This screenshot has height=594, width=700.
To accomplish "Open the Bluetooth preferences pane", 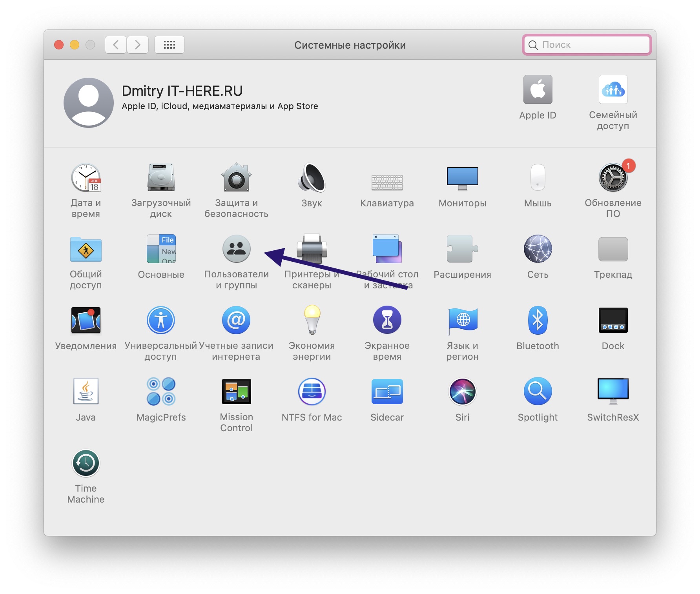I will pyautogui.click(x=537, y=321).
